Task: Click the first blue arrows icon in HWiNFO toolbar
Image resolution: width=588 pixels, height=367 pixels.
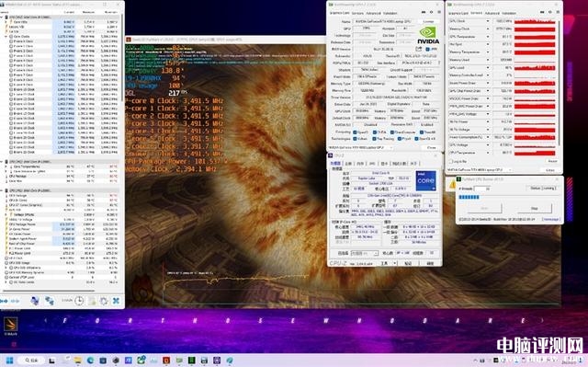Action: pos(4,301)
